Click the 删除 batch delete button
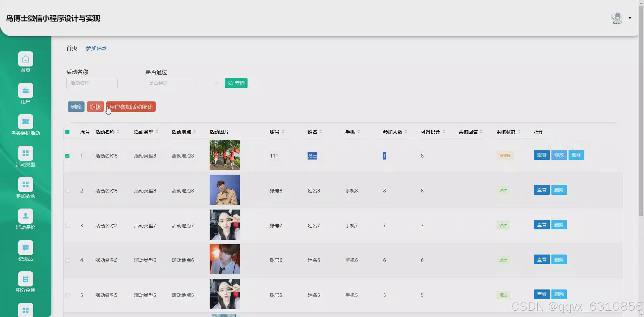Image resolution: width=644 pixels, height=317 pixels. point(76,107)
